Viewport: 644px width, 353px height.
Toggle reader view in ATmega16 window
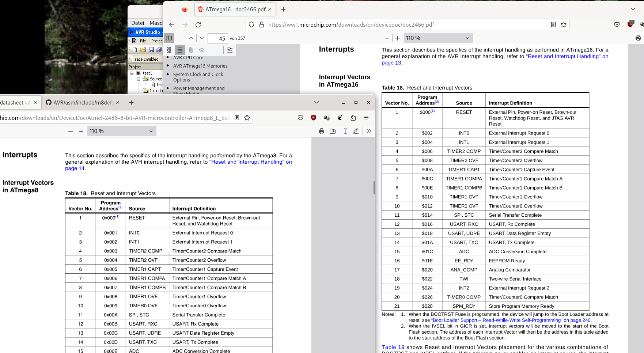coord(553,24)
